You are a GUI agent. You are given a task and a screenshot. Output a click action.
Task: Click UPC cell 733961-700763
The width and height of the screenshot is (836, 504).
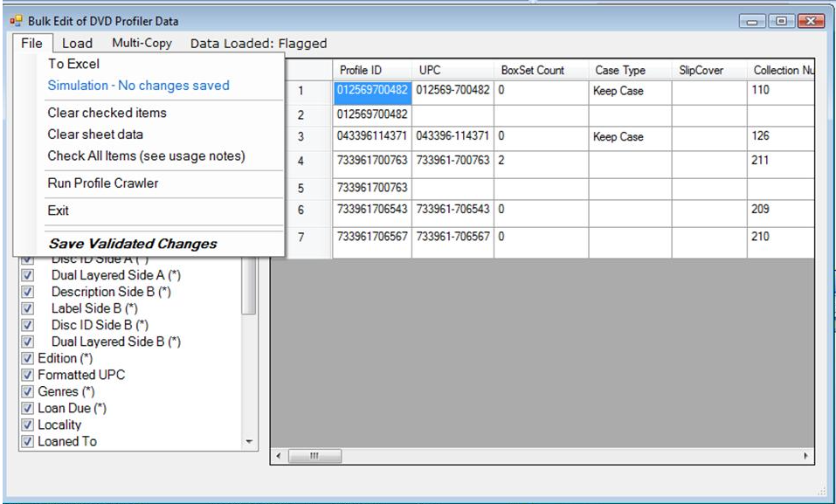click(453, 163)
